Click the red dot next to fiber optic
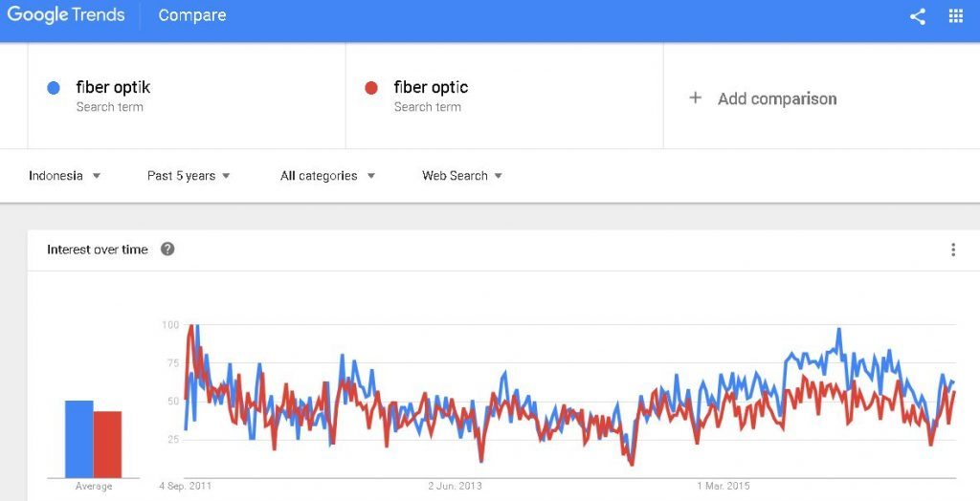The width and height of the screenshot is (980, 501). 372,88
